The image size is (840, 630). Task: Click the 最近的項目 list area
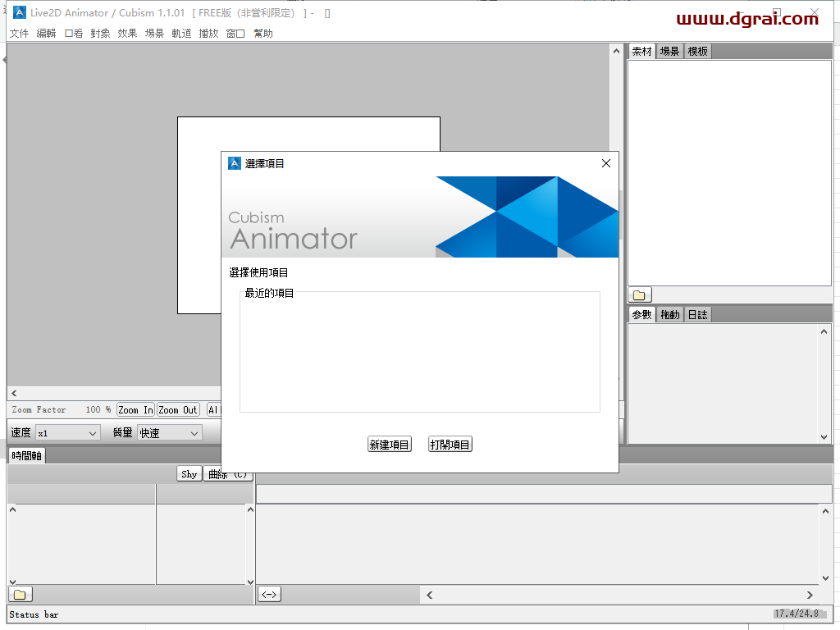tap(420, 352)
